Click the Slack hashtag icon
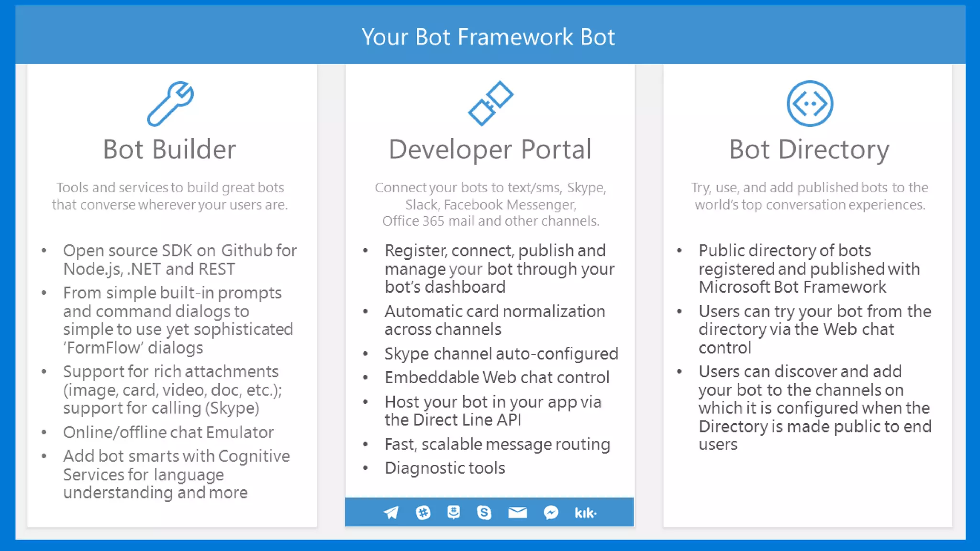The width and height of the screenshot is (980, 551). coord(423,513)
